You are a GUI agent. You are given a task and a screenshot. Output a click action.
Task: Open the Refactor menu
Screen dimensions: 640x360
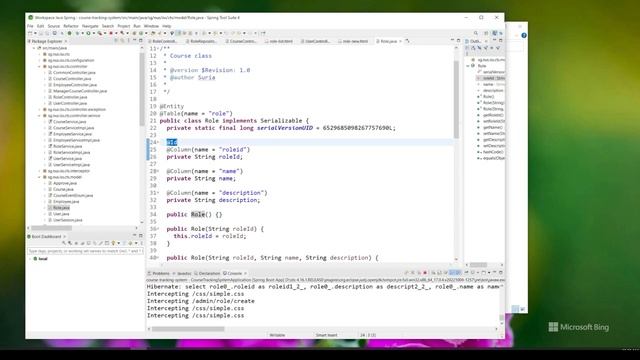[71, 26]
